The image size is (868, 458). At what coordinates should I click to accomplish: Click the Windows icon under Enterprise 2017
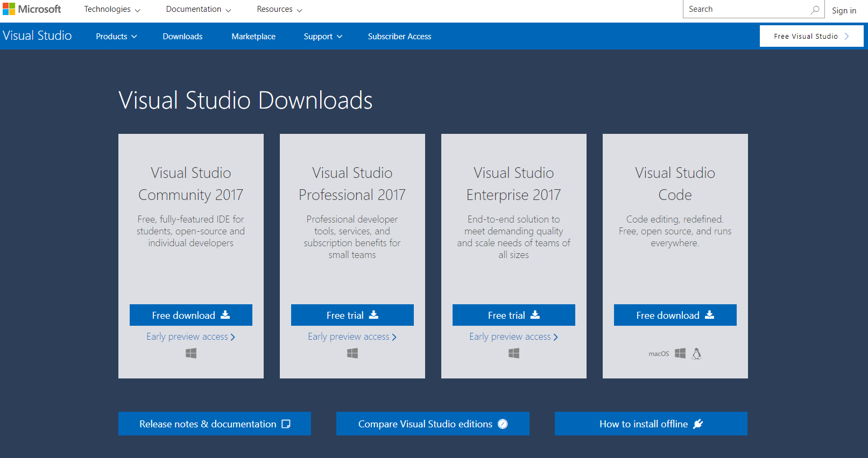[x=514, y=353]
